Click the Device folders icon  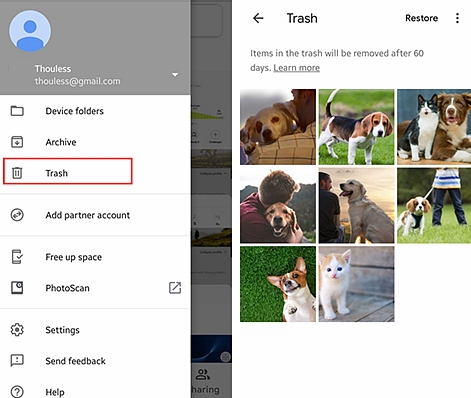pos(17,111)
